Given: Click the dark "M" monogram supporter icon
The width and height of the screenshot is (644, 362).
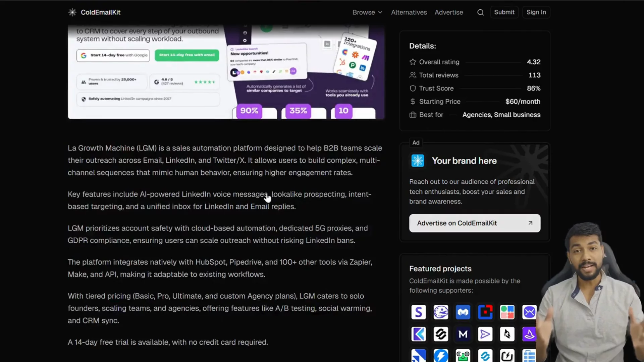Looking at the screenshot, I should tap(463, 334).
